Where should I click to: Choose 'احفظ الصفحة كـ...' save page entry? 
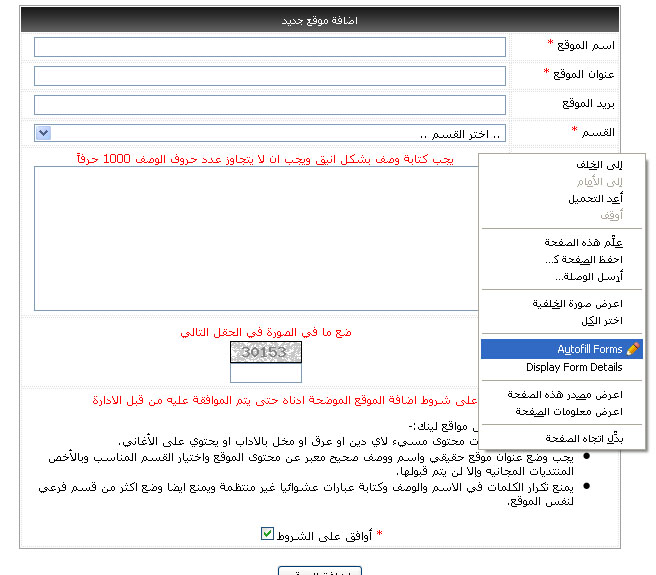(561, 259)
